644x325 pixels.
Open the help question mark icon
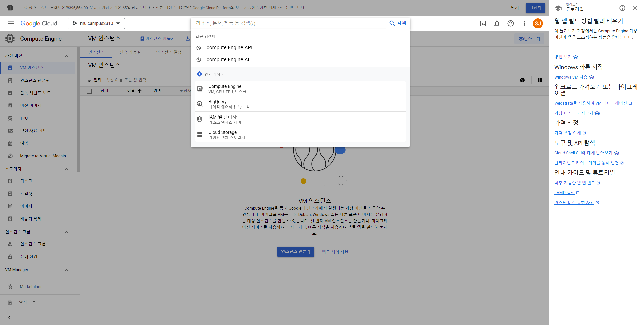click(x=510, y=23)
